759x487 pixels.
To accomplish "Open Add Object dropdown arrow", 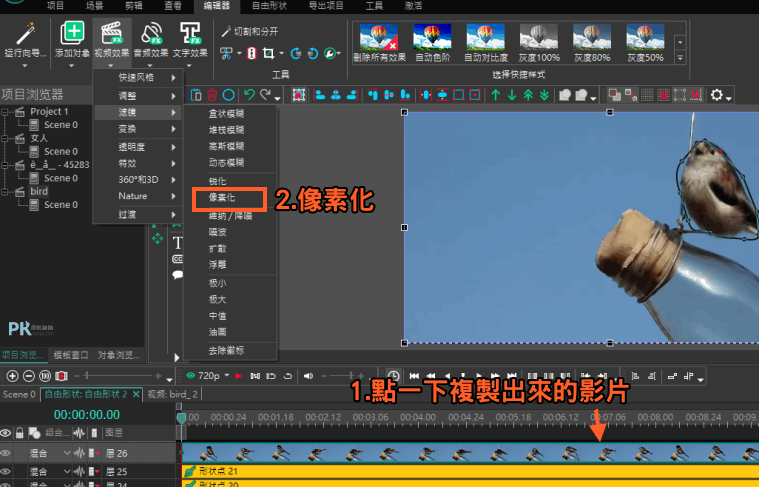I will pos(72,65).
